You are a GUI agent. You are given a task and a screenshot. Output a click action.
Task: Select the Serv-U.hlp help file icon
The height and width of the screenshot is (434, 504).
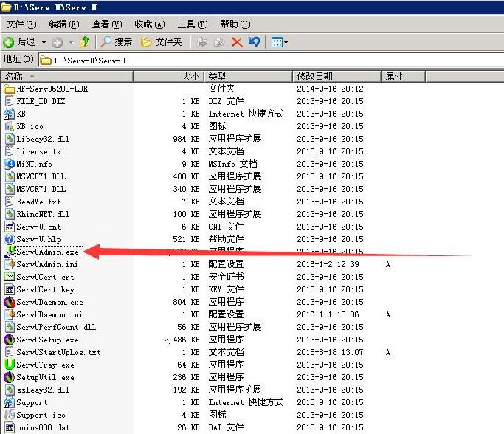(10, 239)
